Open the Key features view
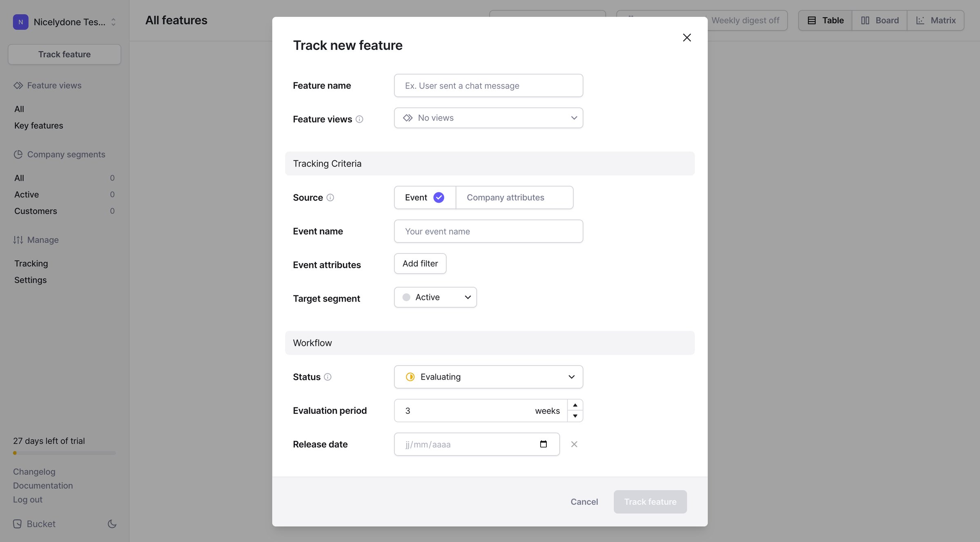This screenshot has height=542, width=980. 39,126
